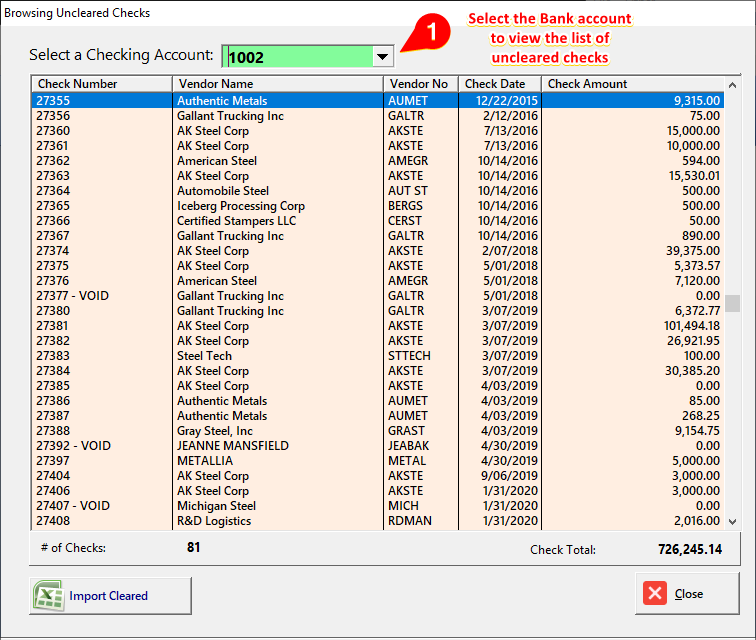Click vendor number MICH
This screenshot has height=640, width=756.
click(404, 505)
